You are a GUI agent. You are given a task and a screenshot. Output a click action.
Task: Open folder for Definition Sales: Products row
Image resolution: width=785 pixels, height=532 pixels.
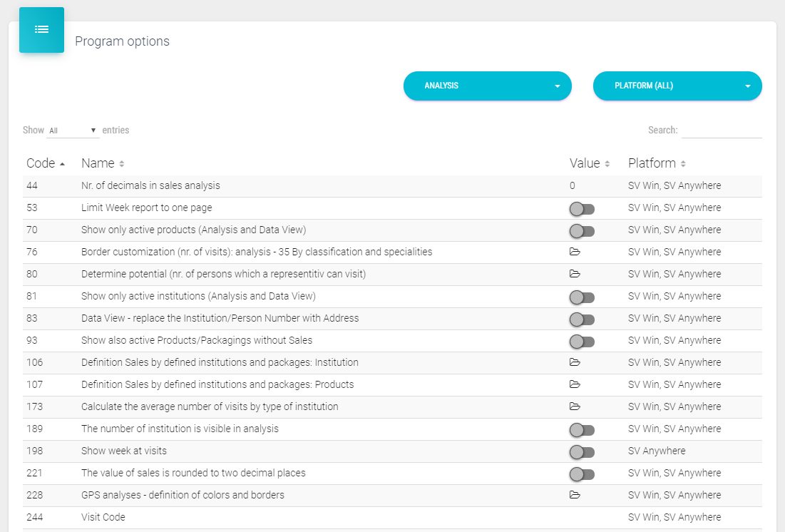click(575, 384)
